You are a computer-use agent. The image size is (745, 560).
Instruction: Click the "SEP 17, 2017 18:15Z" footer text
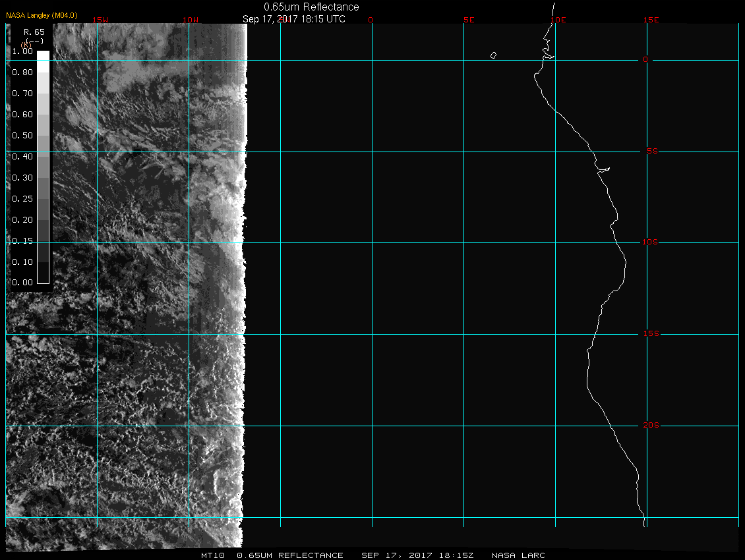click(417, 555)
